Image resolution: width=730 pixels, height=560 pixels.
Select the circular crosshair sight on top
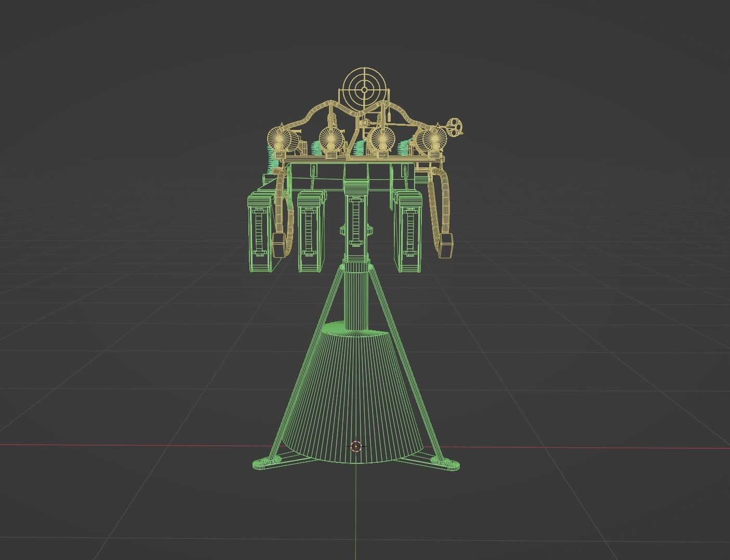[364, 89]
